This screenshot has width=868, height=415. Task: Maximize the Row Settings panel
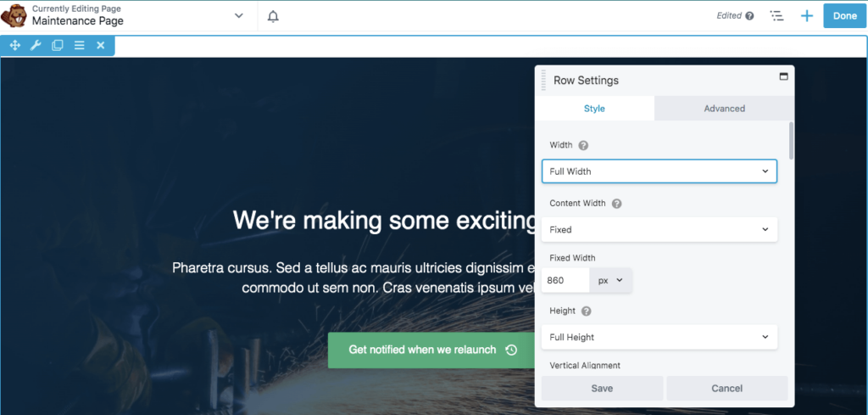click(783, 76)
